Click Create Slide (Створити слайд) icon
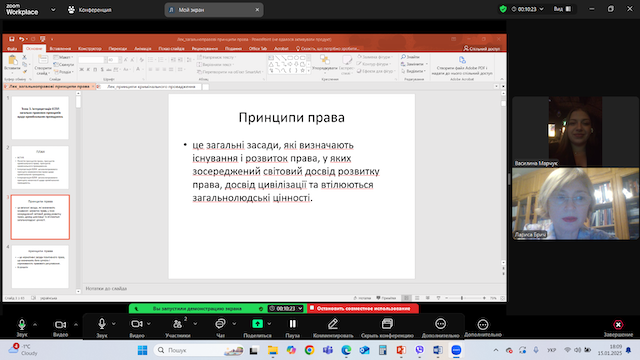Image resolution: width=640 pixels, height=360 pixels. click(x=43, y=60)
